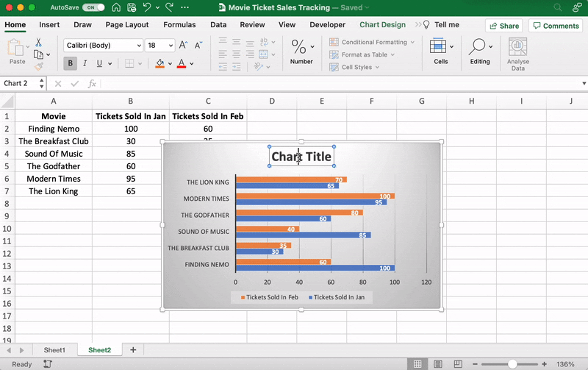Select column A header
This screenshot has width=588, height=370.
(54, 101)
